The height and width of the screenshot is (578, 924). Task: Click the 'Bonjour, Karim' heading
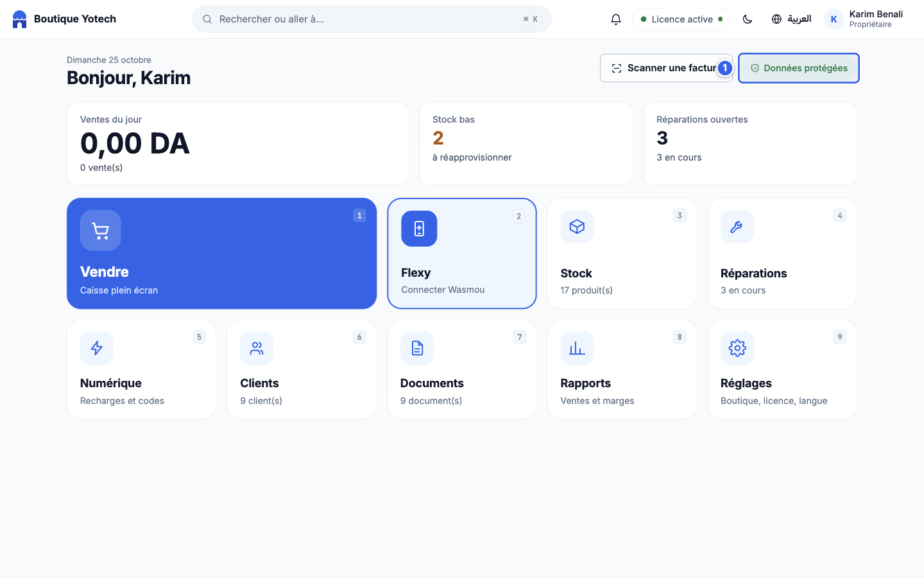tap(128, 78)
